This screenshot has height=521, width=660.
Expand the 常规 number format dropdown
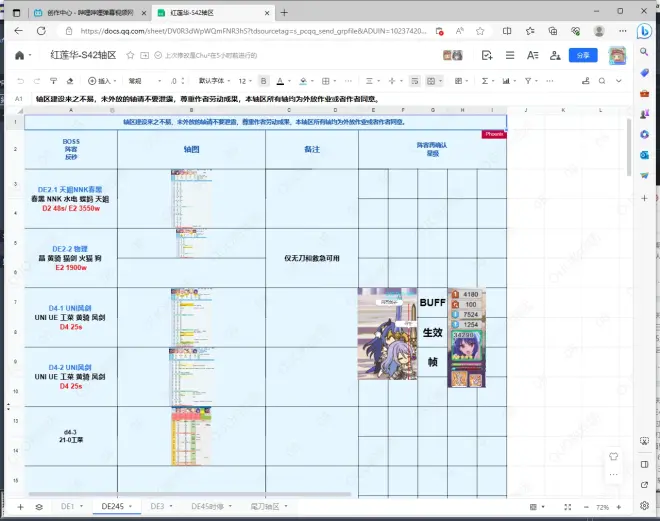142,80
